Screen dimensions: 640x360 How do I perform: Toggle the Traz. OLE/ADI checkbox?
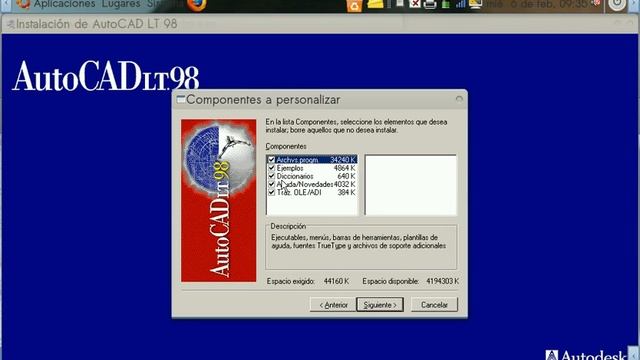271,192
